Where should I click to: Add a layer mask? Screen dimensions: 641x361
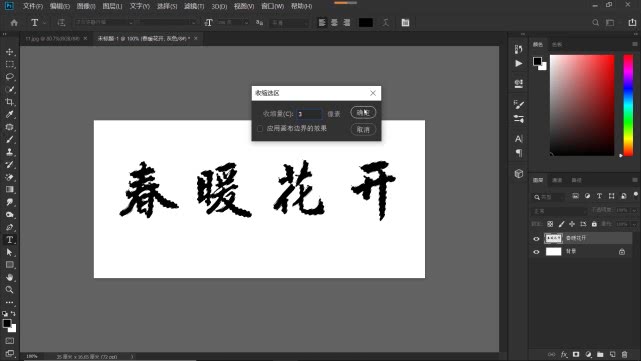[x=576, y=354]
